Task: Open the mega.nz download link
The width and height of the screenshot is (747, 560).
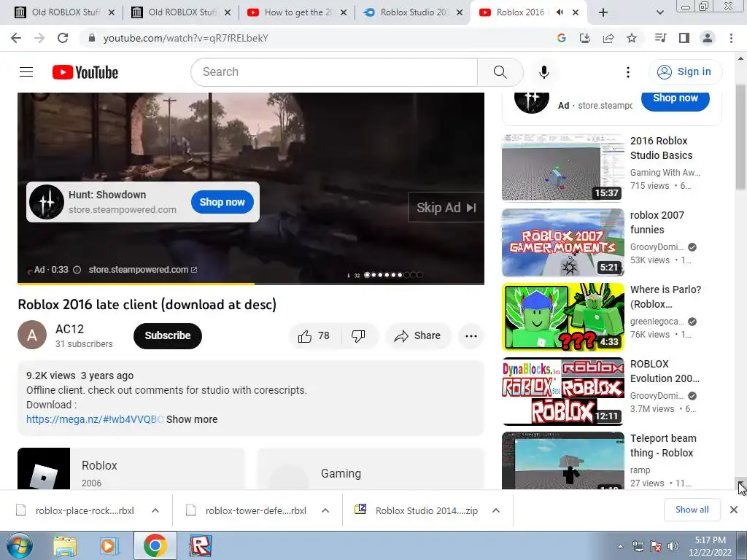Action: click(95, 419)
